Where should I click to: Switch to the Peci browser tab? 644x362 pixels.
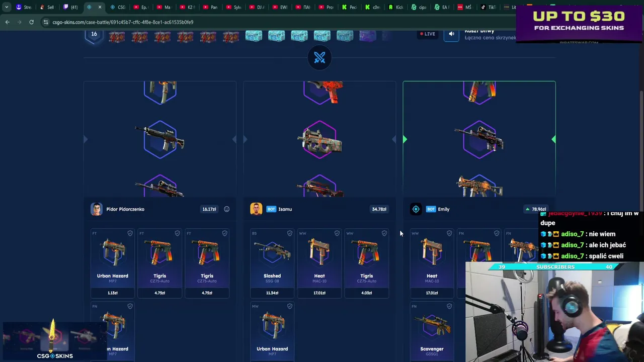tap(350, 7)
